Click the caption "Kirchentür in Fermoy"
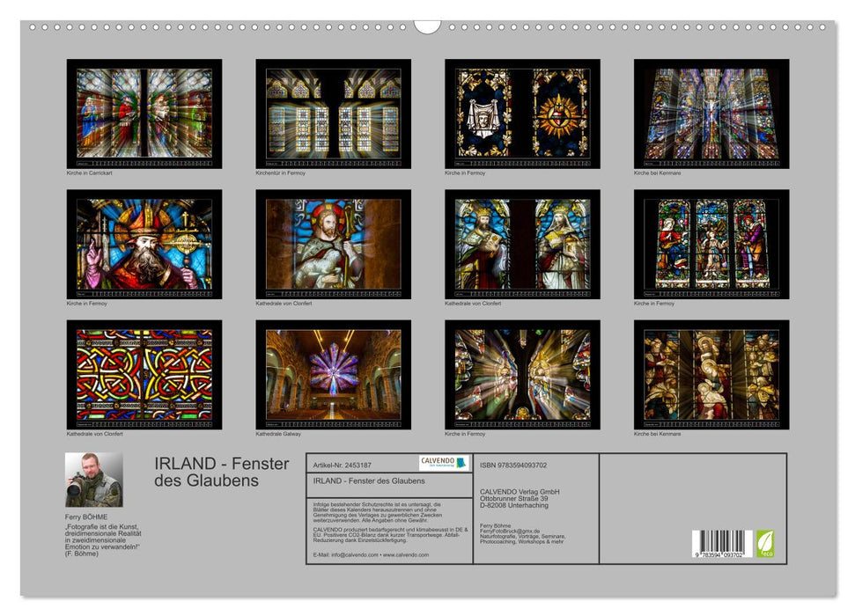 280,172
